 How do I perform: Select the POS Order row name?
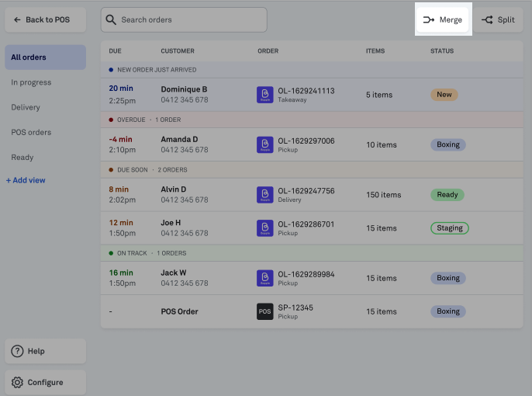[179, 311]
